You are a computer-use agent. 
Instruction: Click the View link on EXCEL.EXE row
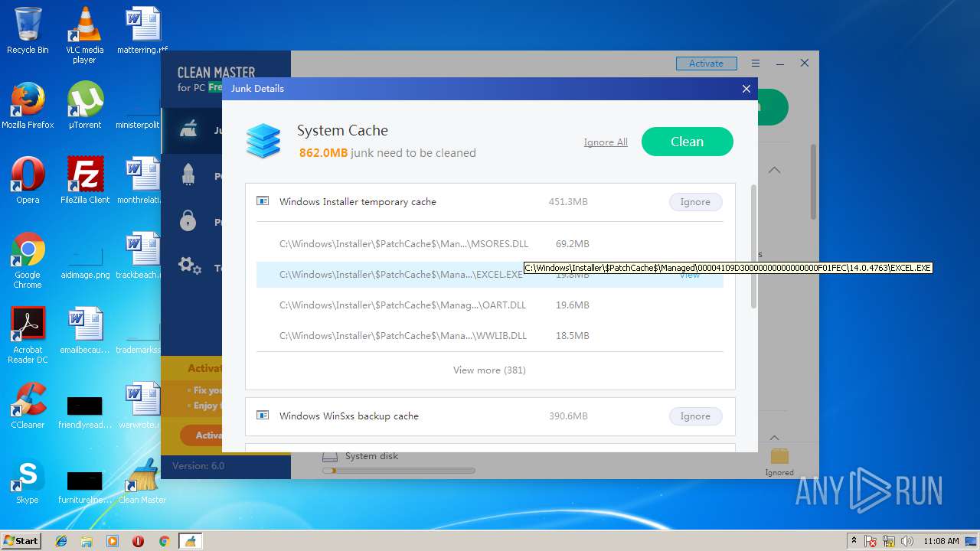coord(690,275)
